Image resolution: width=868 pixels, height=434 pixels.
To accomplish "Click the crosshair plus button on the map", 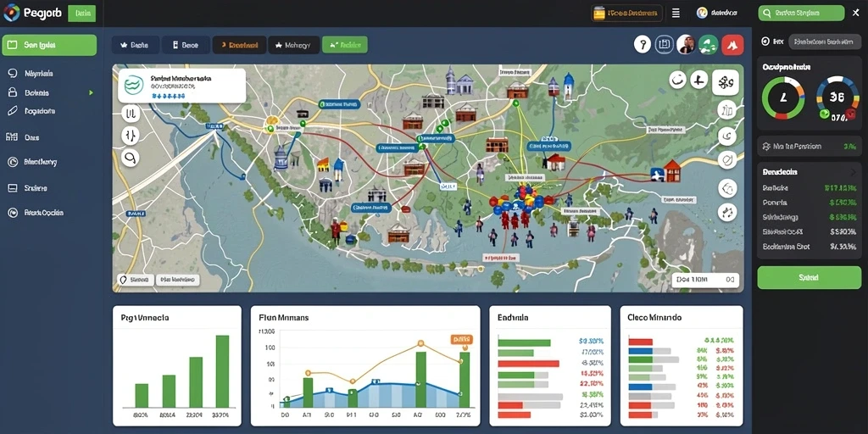I will click(699, 81).
